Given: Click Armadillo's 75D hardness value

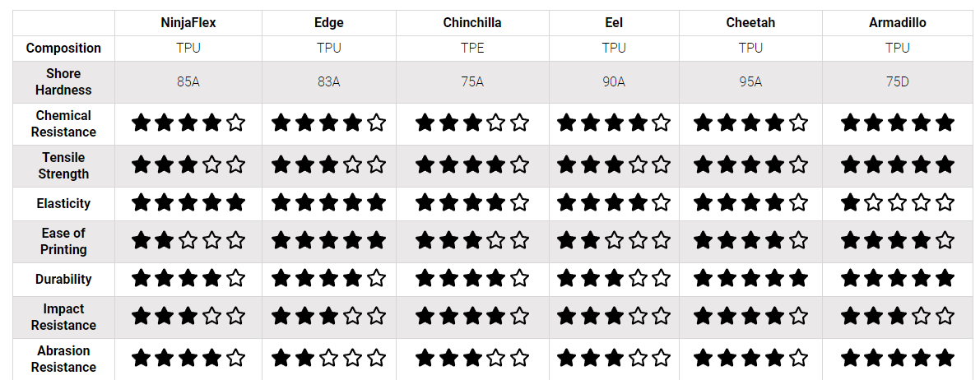Looking at the screenshot, I should pyautogui.click(x=897, y=82).
